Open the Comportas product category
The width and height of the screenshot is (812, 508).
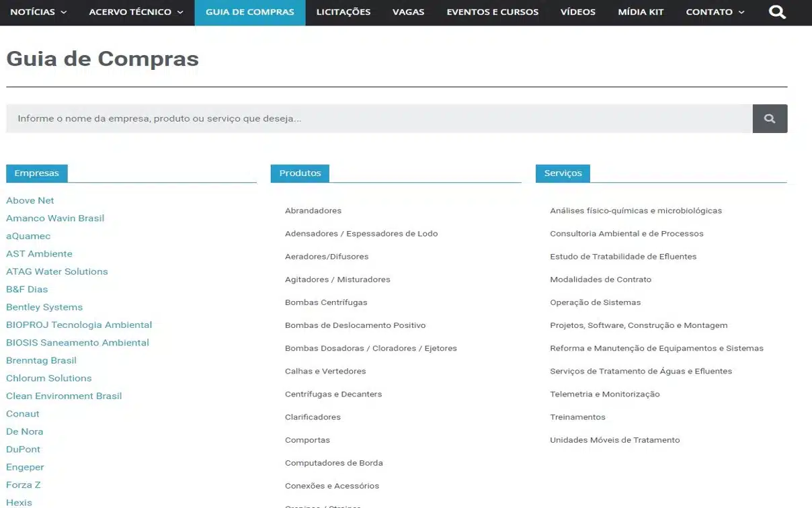pyautogui.click(x=307, y=440)
